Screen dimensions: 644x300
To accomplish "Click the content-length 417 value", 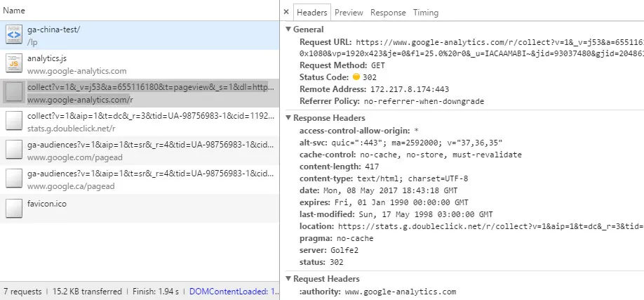I will [372, 167].
